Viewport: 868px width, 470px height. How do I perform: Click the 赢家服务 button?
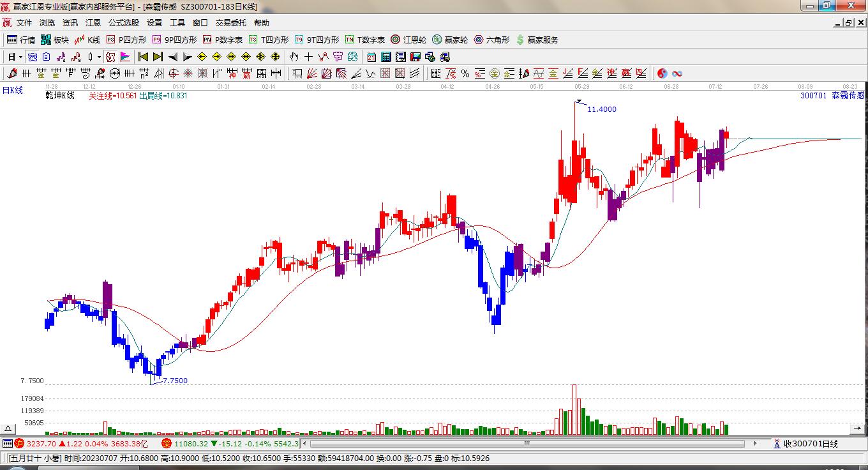click(x=537, y=40)
